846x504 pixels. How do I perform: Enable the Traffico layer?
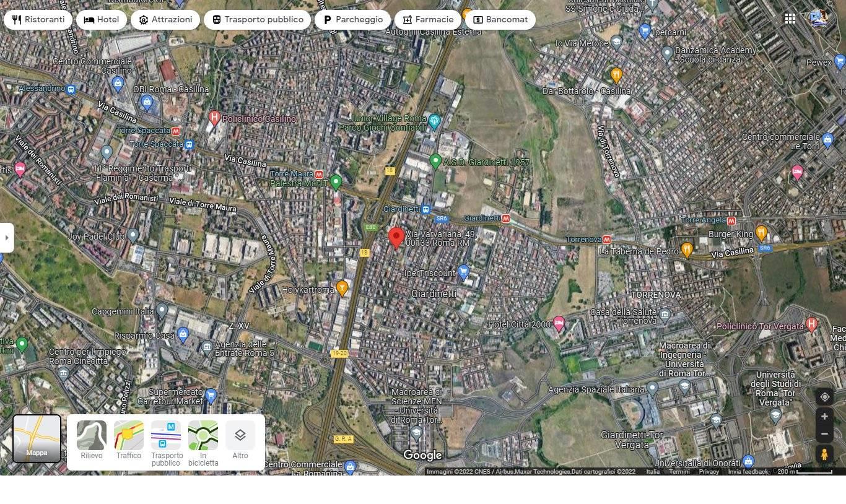pos(129,440)
